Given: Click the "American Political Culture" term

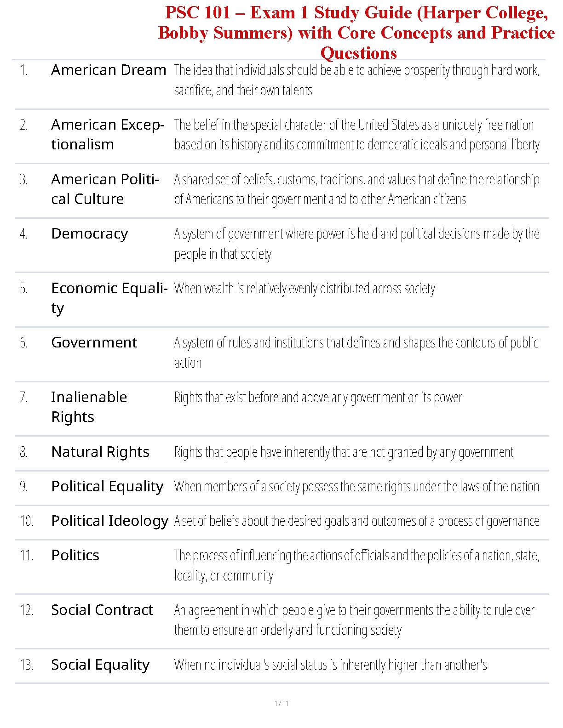Looking at the screenshot, I should pyautogui.click(x=105, y=189).
